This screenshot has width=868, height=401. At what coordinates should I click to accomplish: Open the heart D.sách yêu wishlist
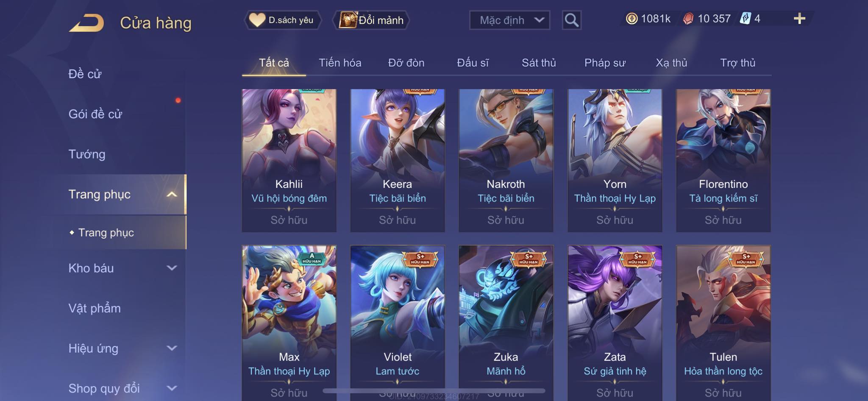coord(282,20)
